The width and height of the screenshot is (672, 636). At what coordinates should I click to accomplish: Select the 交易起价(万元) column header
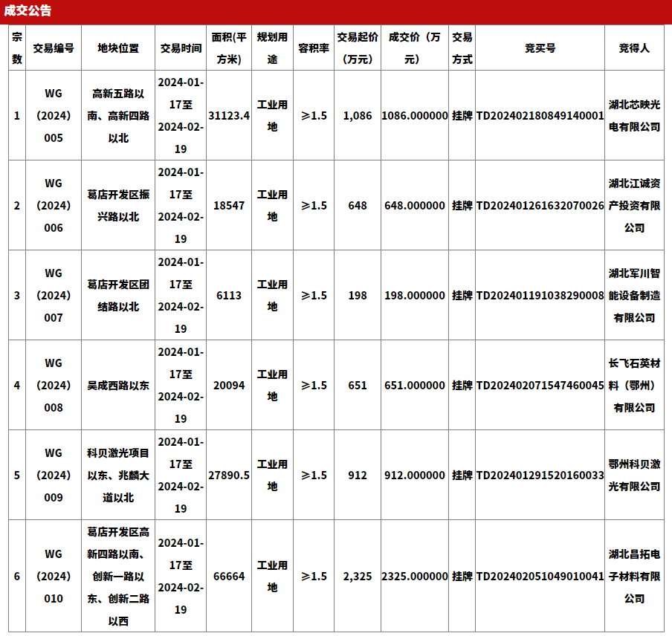click(x=358, y=48)
